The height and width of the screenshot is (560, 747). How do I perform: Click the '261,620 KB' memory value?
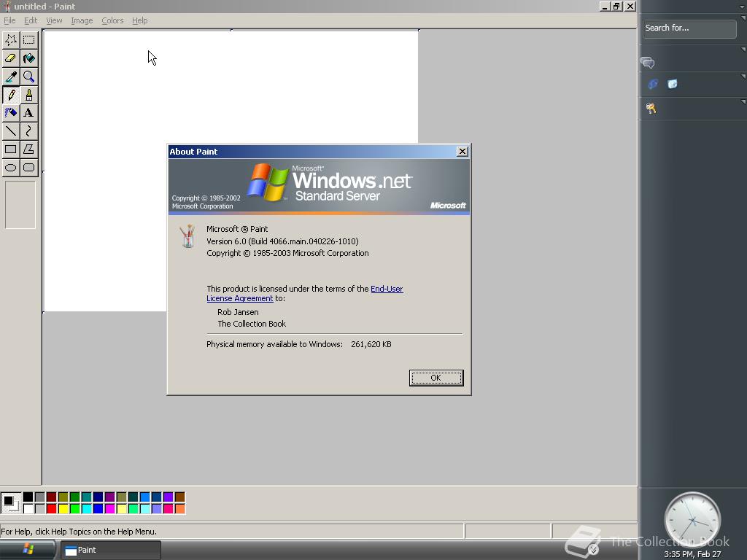click(x=371, y=344)
